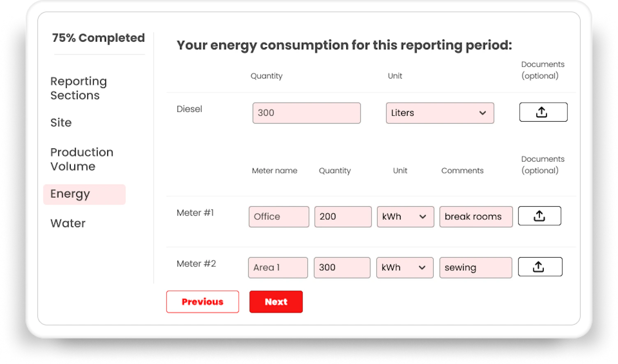
Task: Upload document for Meter #1
Action: 539,216
